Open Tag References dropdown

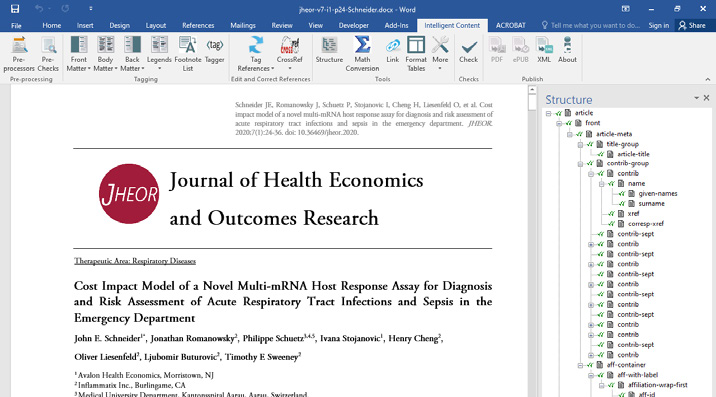tap(256, 54)
